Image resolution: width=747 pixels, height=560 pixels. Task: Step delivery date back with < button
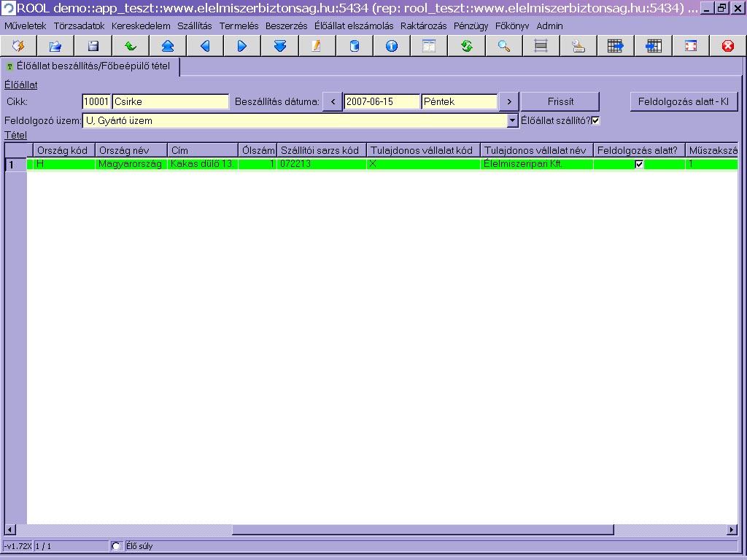point(333,101)
